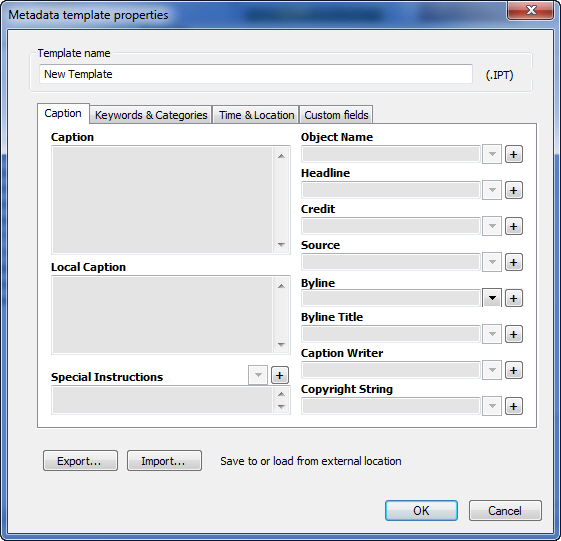Click the Copyright String plus icon
561x541 pixels.
tap(514, 406)
